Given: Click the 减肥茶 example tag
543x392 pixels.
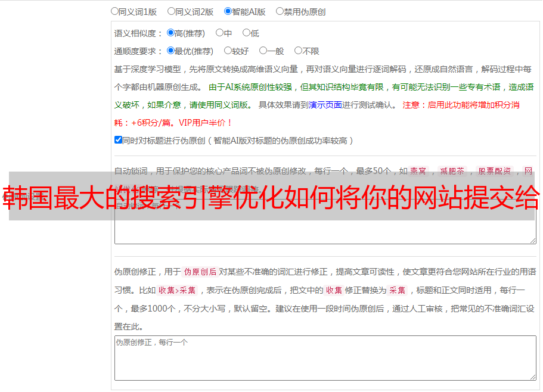Looking at the screenshot, I should point(452,171).
